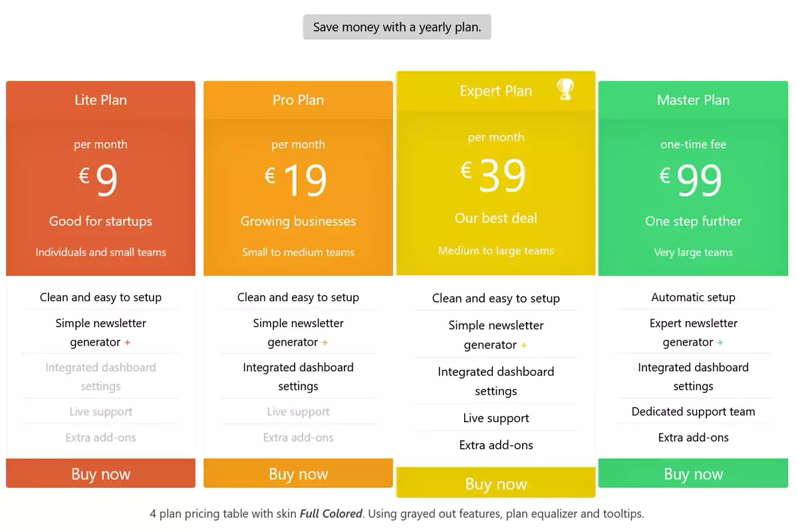This screenshot has width=798, height=532.
Task: Select the Lite Plan header title
Action: (100, 100)
